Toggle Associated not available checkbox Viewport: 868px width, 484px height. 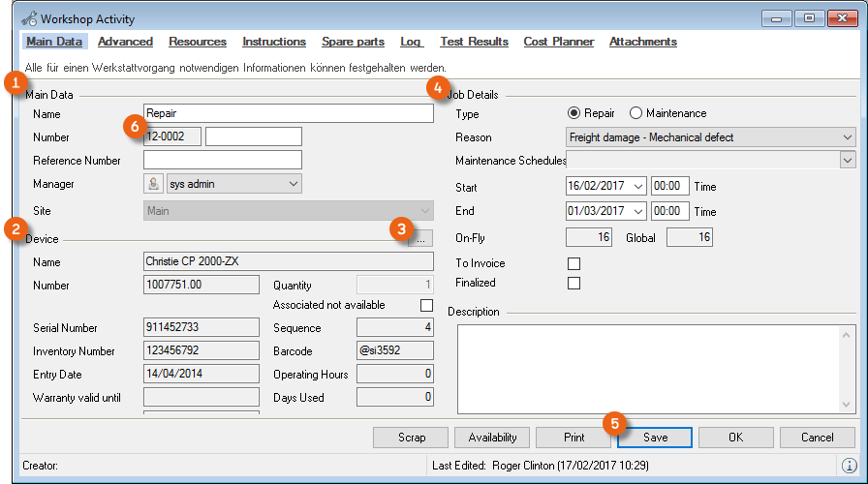pos(426,305)
